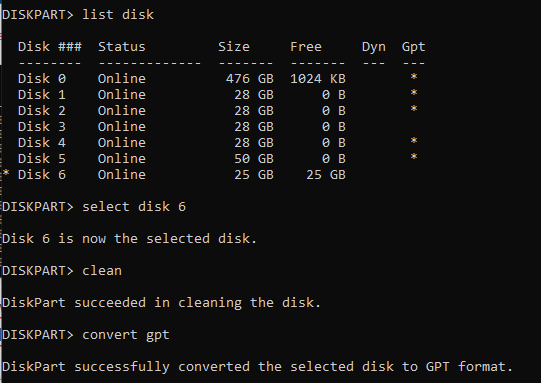Click the Gpt asterisk for Disk 0

(x=414, y=77)
